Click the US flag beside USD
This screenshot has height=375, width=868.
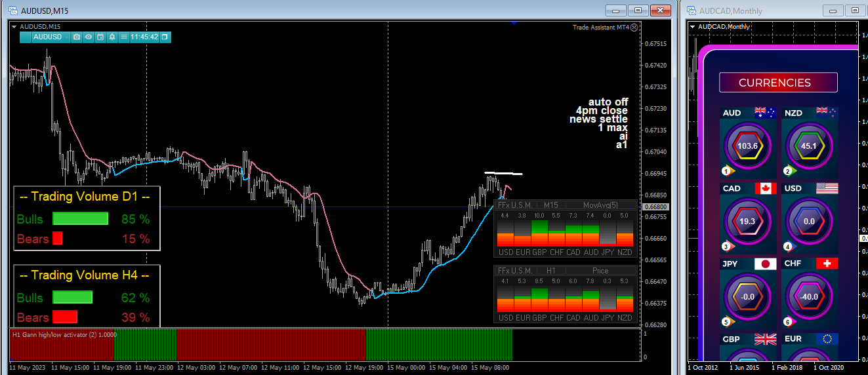pyautogui.click(x=827, y=188)
